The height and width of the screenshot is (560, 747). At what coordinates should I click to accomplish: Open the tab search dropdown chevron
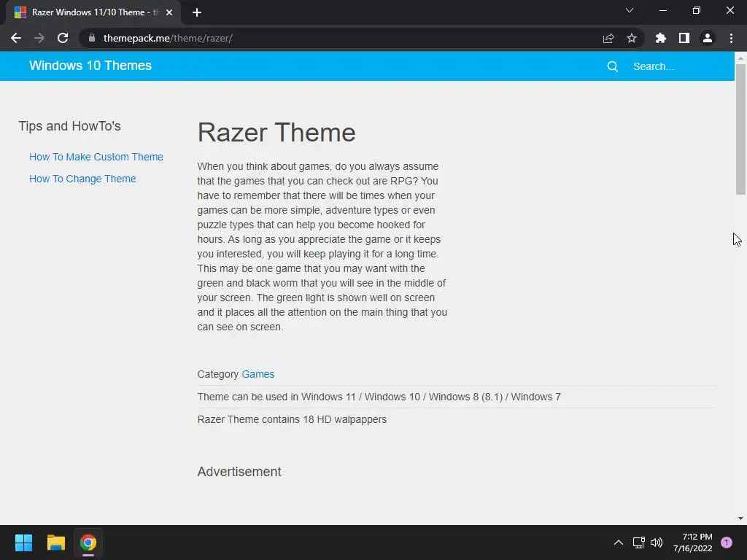(630, 10)
